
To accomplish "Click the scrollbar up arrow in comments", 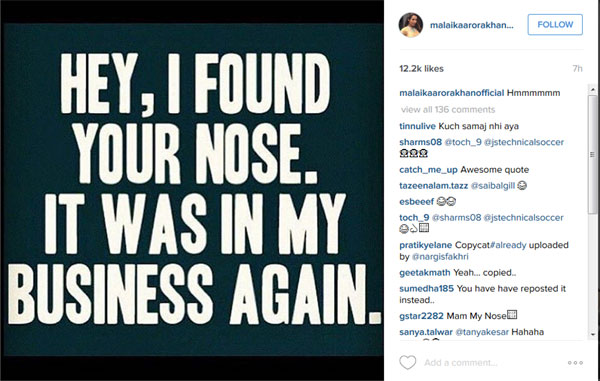I will (x=593, y=89).
